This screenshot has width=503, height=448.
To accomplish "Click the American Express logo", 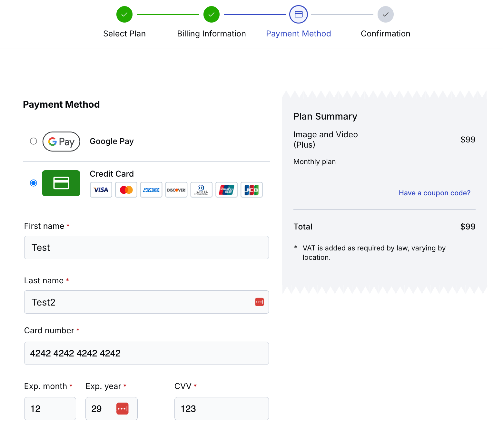I will click(151, 190).
